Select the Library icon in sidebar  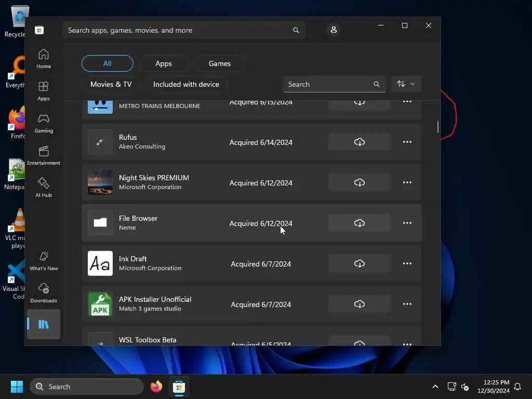point(44,324)
